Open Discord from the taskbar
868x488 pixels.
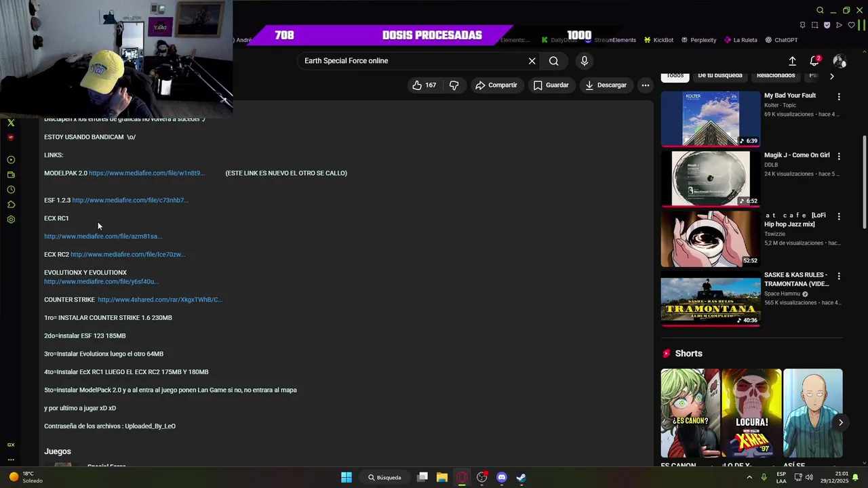[502, 477]
